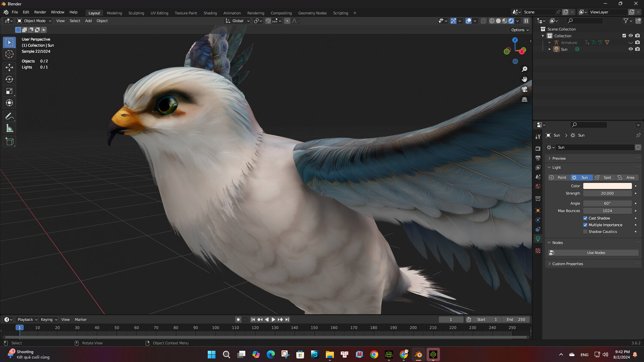Click the zoom magnifier in viewport
This screenshot has height=362, width=644.
click(525, 69)
